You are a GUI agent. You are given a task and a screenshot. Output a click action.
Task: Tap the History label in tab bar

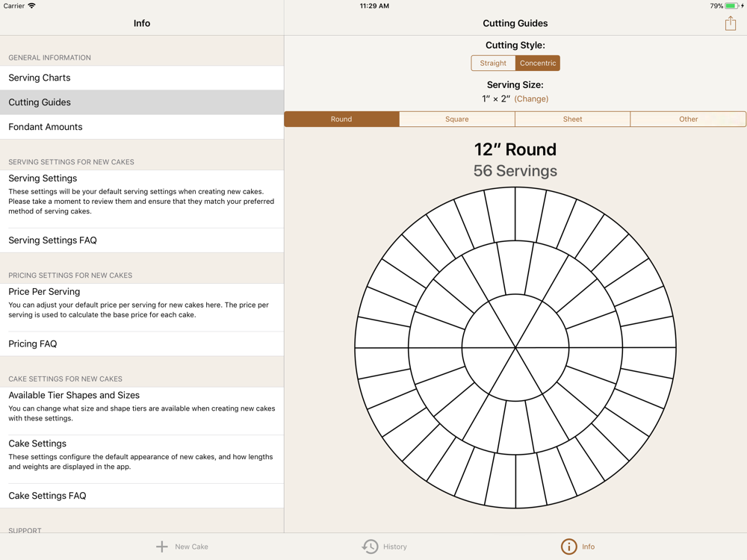(x=395, y=547)
